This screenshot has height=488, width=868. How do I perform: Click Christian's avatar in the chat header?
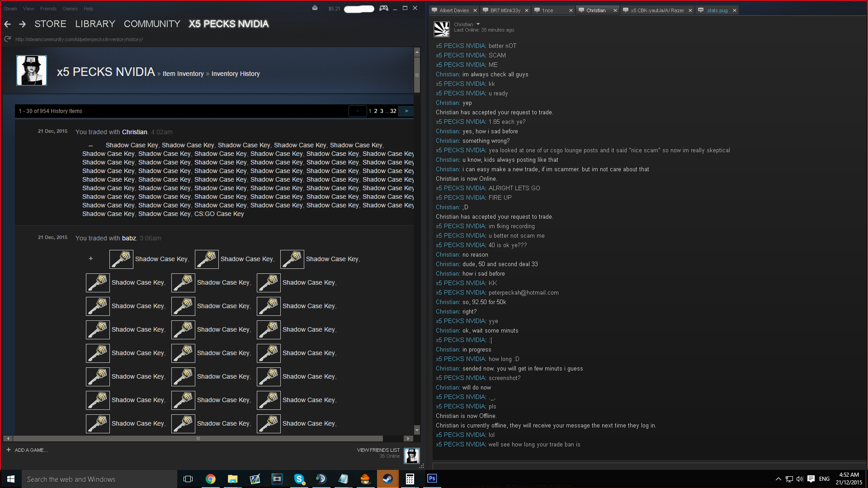(442, 29)
